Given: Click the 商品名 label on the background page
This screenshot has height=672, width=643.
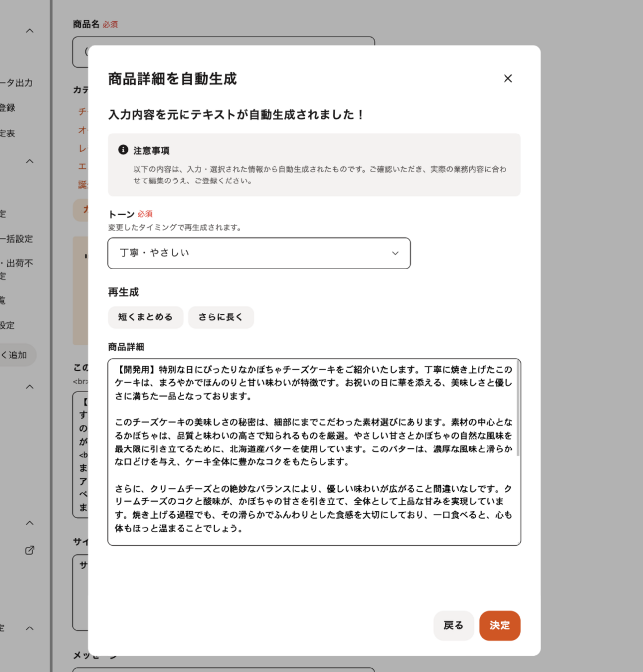Looking at the screenshot, I should [x=86, y=24].
